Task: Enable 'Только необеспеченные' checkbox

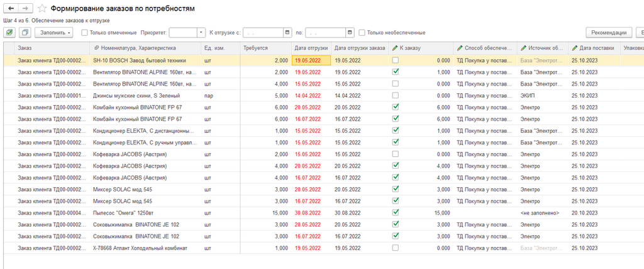Action: click(362, 33)
